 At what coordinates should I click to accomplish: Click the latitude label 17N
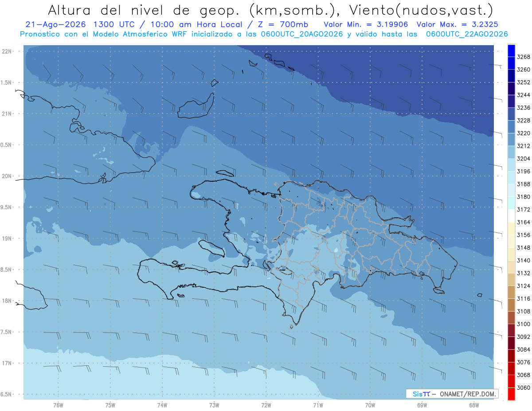[7, 363]
